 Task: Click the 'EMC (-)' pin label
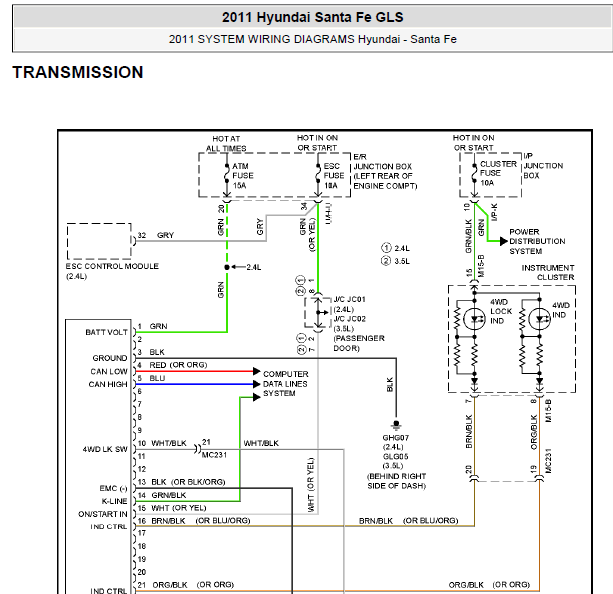113,488
